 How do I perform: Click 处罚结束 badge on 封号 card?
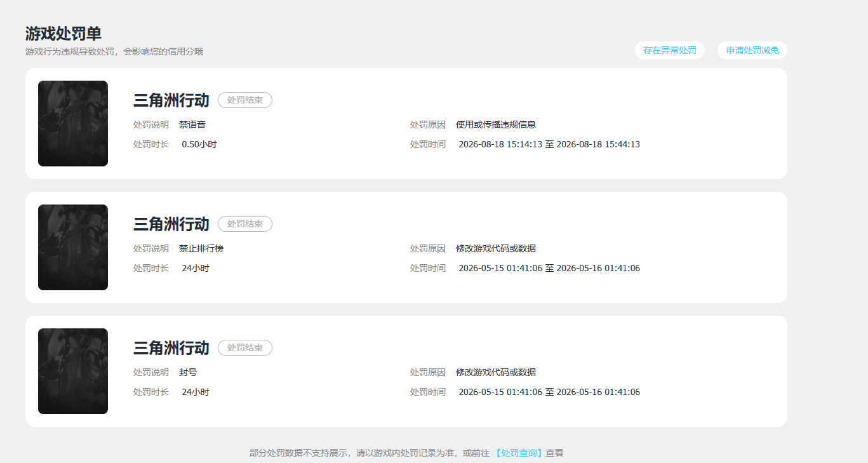pos(245,347)
